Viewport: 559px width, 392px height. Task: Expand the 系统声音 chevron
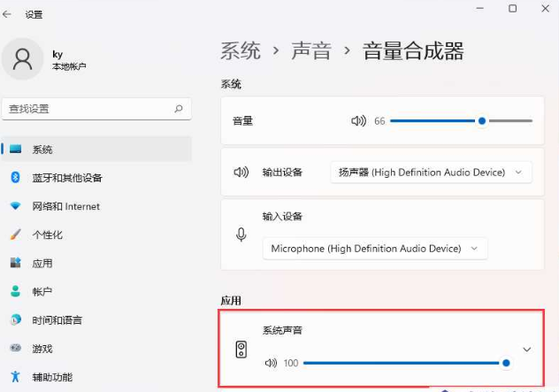pos(527,350)
